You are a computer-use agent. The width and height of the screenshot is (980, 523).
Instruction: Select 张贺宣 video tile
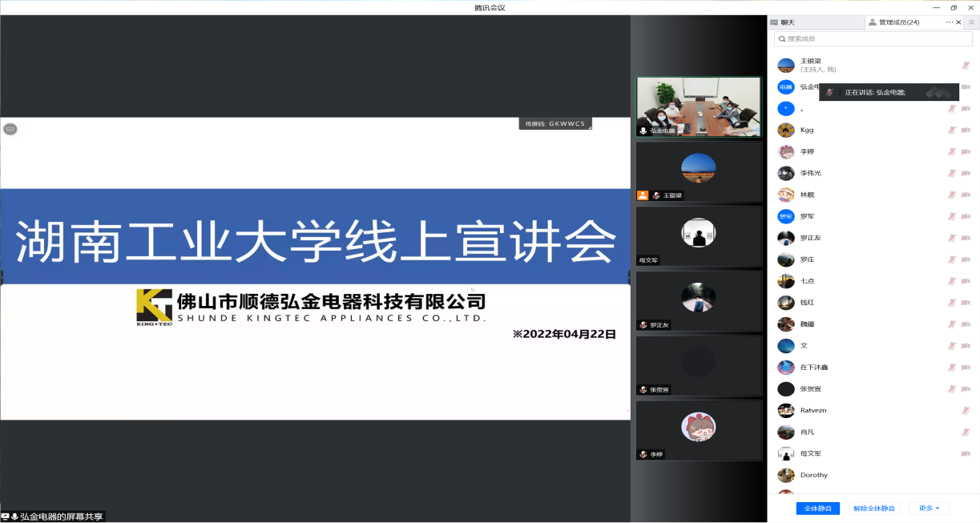[x=699, y=366]
